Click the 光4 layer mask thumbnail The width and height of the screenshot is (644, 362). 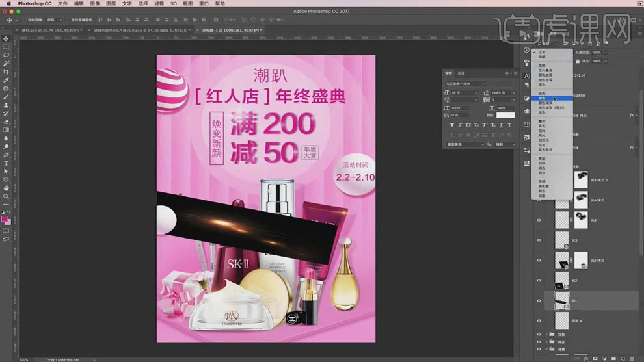[x=581, y=220]
